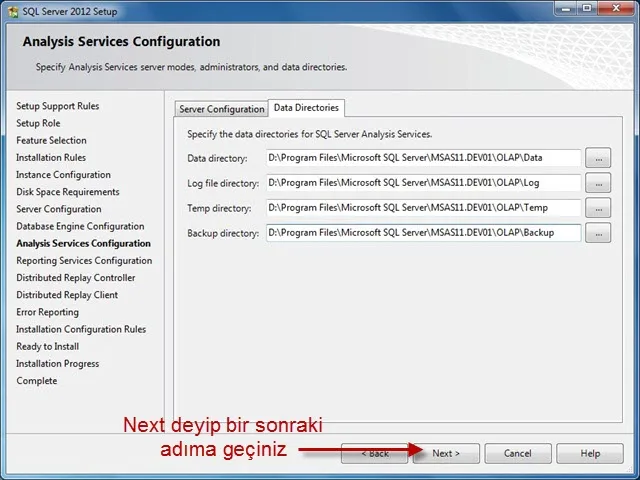Select the Data Directories tab
Image resolution: width=640 pixels, height=480 pixels.
pos(306,108)
